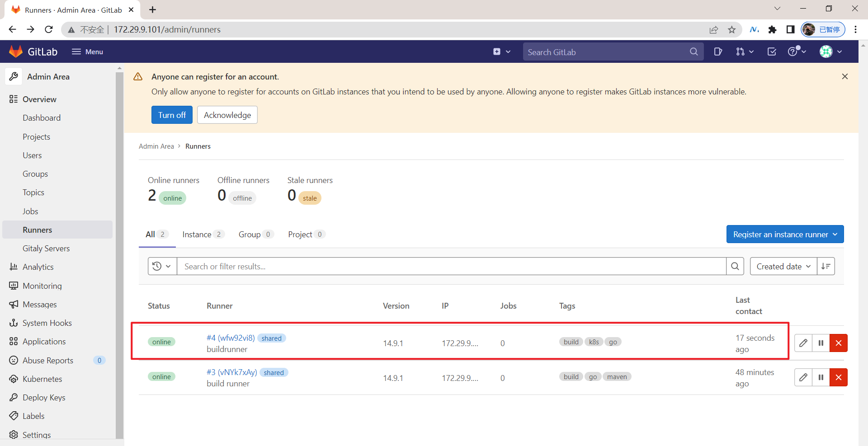Click the Search or filter results field
This screenshot has height=446, width=868.
(x=451, y=266)
